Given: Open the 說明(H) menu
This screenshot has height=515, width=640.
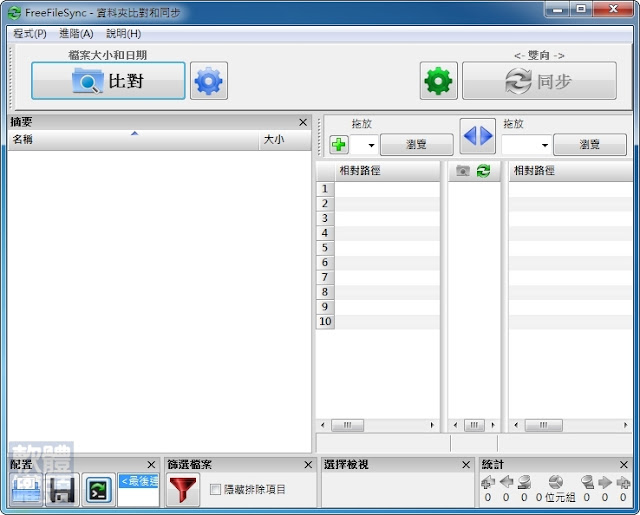Looking at the screenshot, I should click(124, 33).
